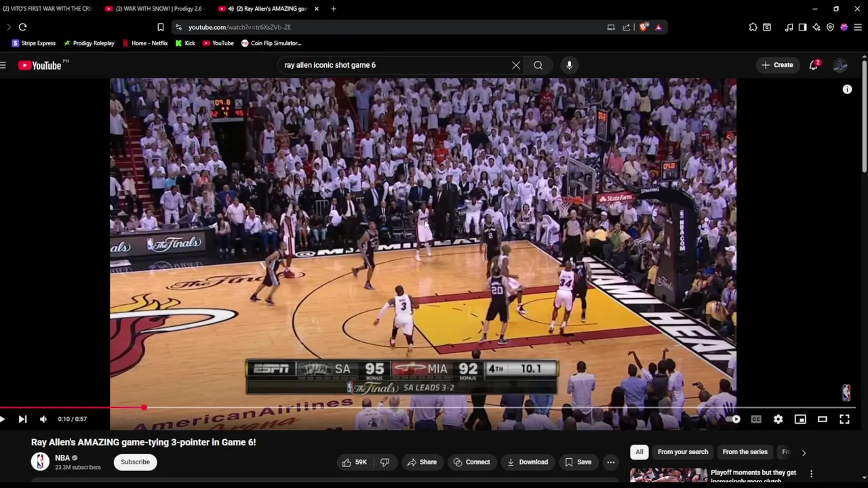Open YouTube guide hamburger menu
Screen dimensions: 868x488
3,65
